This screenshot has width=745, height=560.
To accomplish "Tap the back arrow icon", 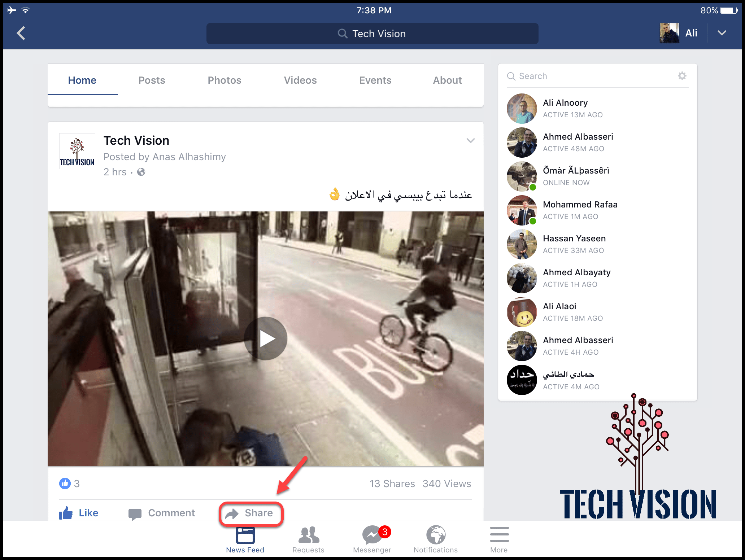I will click(x=21, y=33).
